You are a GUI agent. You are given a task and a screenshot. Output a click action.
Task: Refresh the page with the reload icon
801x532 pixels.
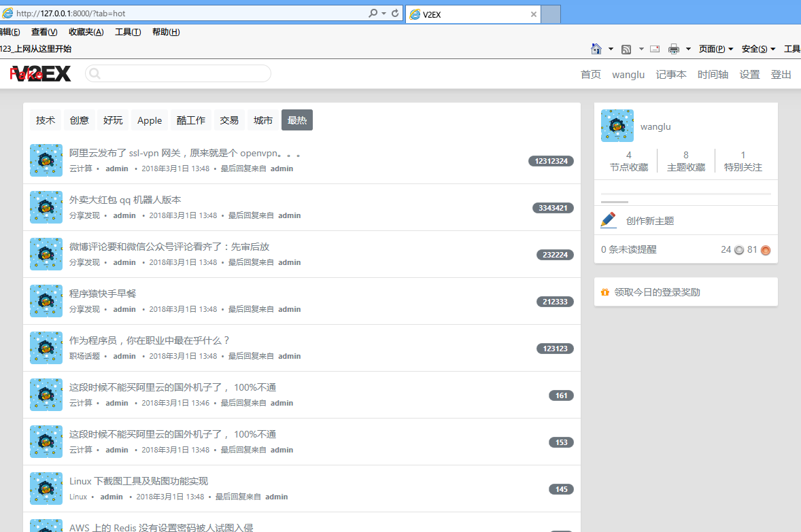[x=395, y=14]
